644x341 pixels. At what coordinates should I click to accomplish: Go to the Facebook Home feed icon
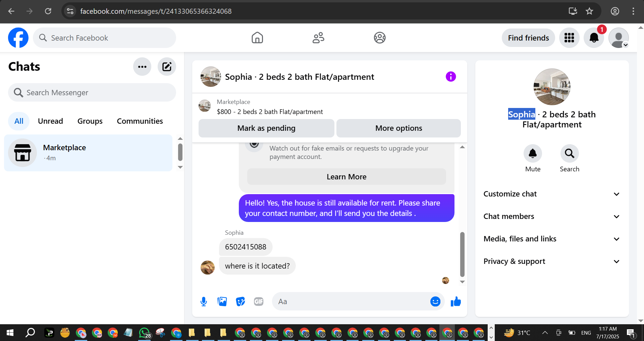coord(257,38)
